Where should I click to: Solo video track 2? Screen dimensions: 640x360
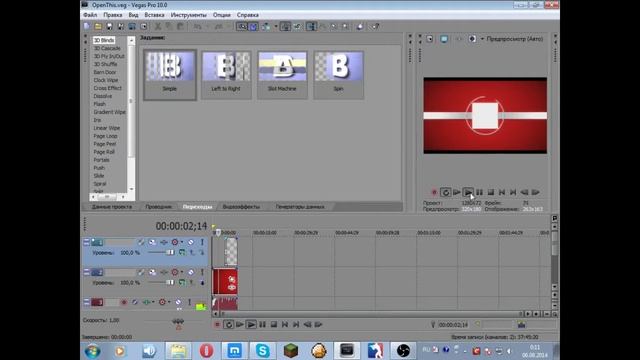point(202,272)
